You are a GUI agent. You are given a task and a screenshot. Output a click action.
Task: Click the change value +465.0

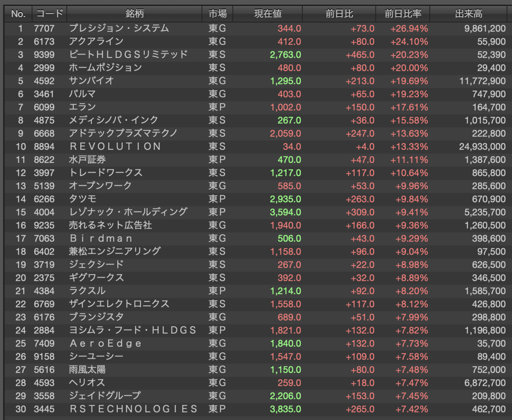360,55
